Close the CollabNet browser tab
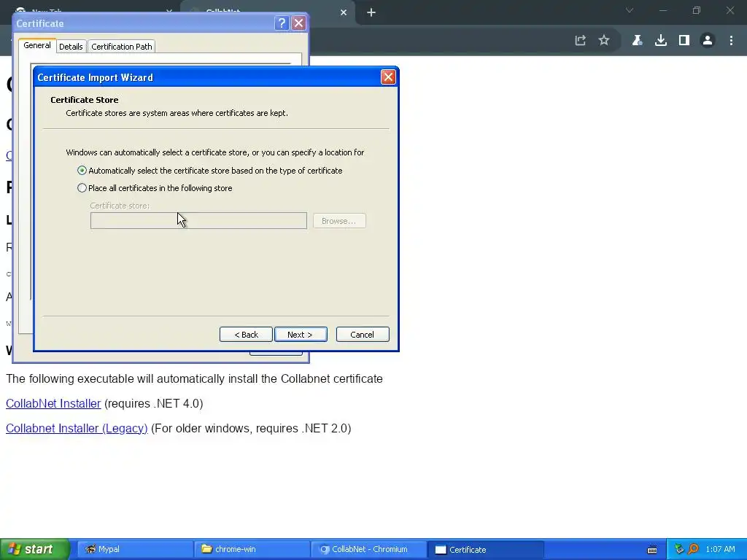The image size is (747, 560). point(344,13)
